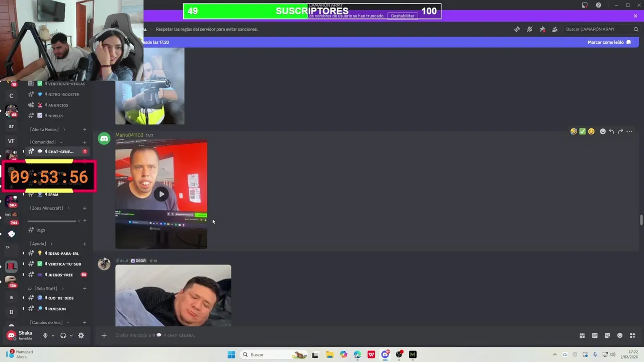The width and height of the screenshot is (644, 362).
Task: Expand JUEGOS-FREE channel threads arrow
Action: coord(23,275)
